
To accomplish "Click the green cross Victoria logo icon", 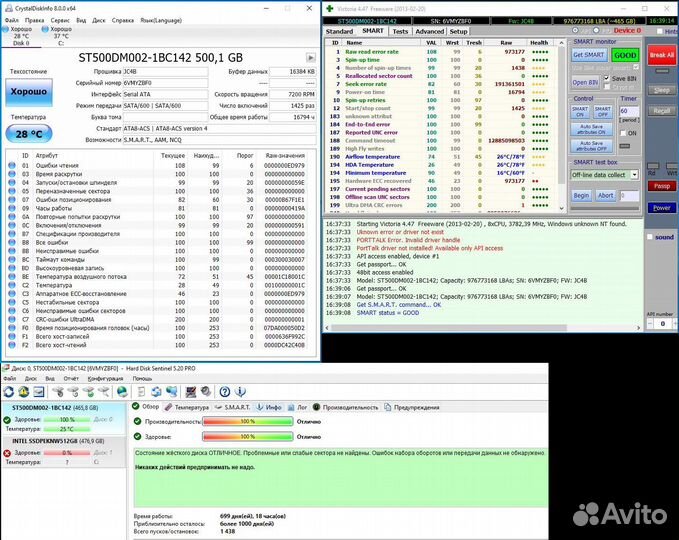I will pos(331,6).
